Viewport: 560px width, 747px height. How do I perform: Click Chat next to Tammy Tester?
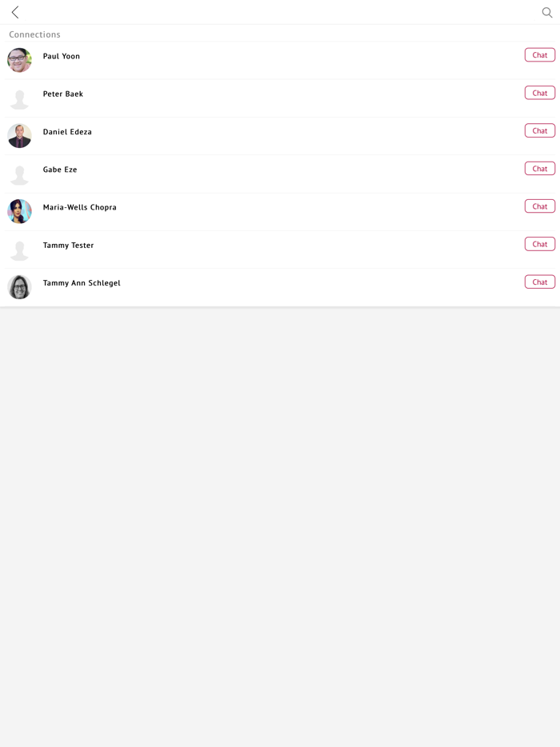tap(540, 244)
